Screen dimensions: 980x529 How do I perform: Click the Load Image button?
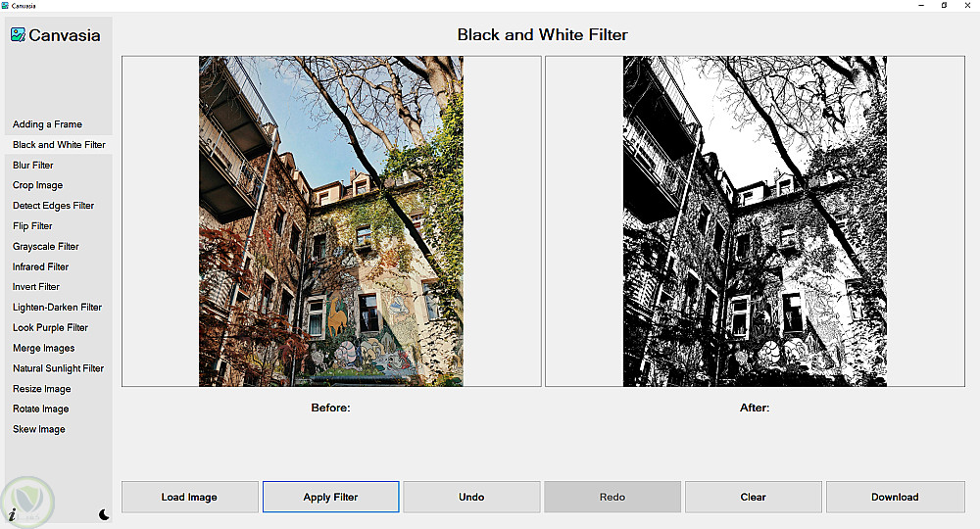pyautogui.click(x=189, y=497)
